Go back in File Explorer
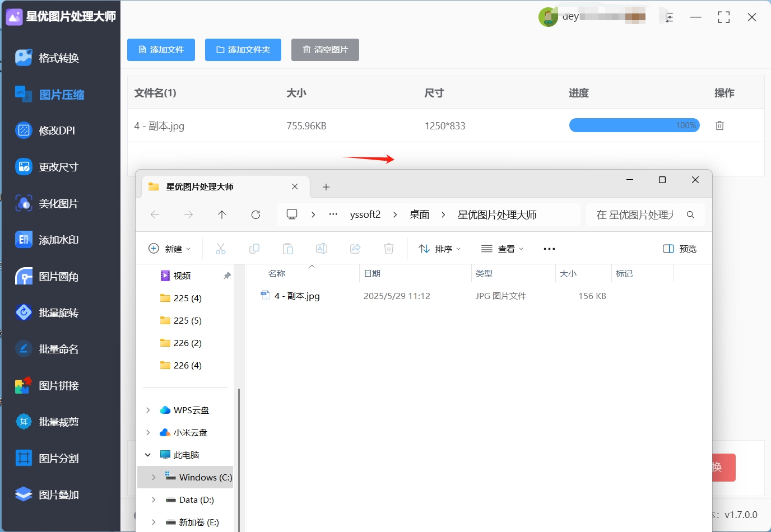The height and width of the screenshot is (532, 771). 155,214
